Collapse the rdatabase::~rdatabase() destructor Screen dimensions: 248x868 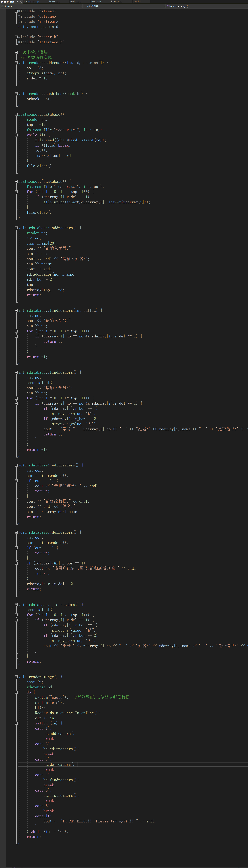pyautogui.click(x=16, y=181)
